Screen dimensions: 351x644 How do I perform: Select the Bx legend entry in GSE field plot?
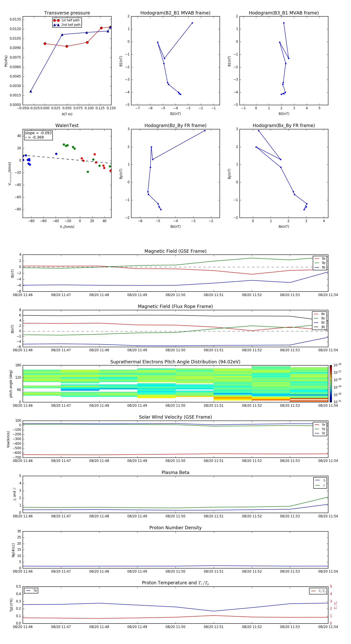320,259
